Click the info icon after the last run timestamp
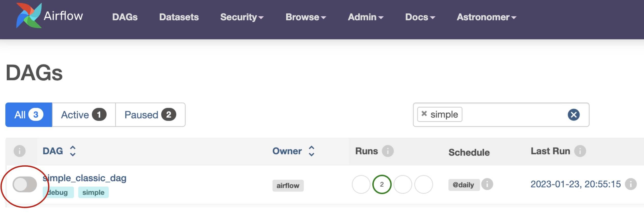The height and width of the screenshot is (213, 644). [x=631, y=184]
